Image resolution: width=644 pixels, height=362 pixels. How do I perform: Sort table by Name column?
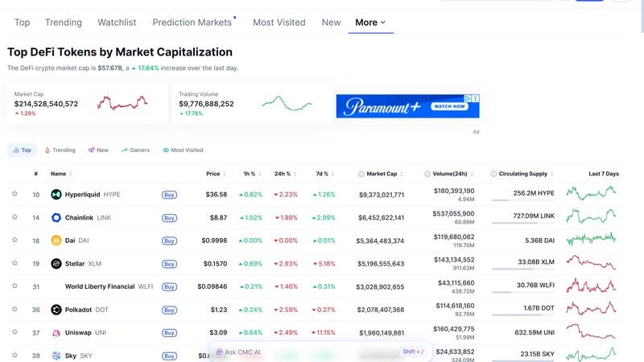tap(61, 174)
